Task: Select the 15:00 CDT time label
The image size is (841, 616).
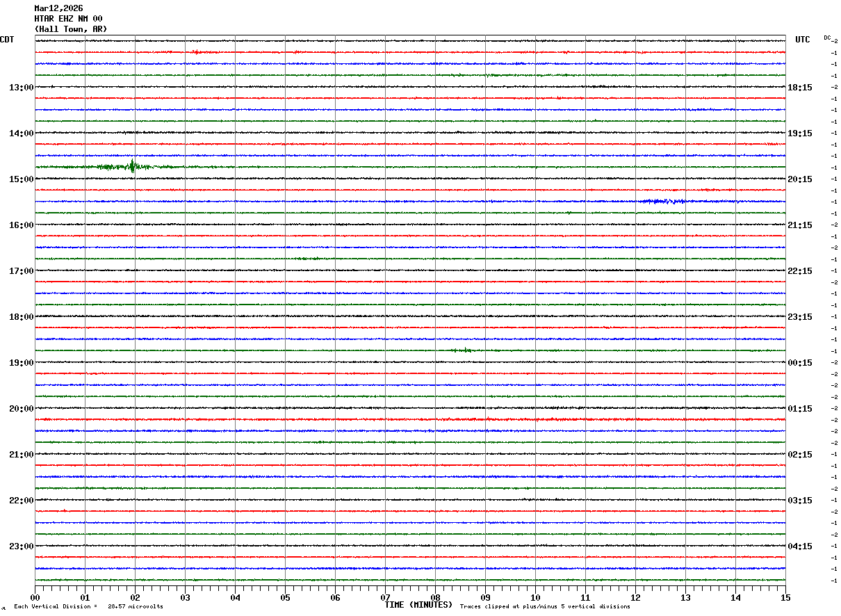Action: click(21, 179)
